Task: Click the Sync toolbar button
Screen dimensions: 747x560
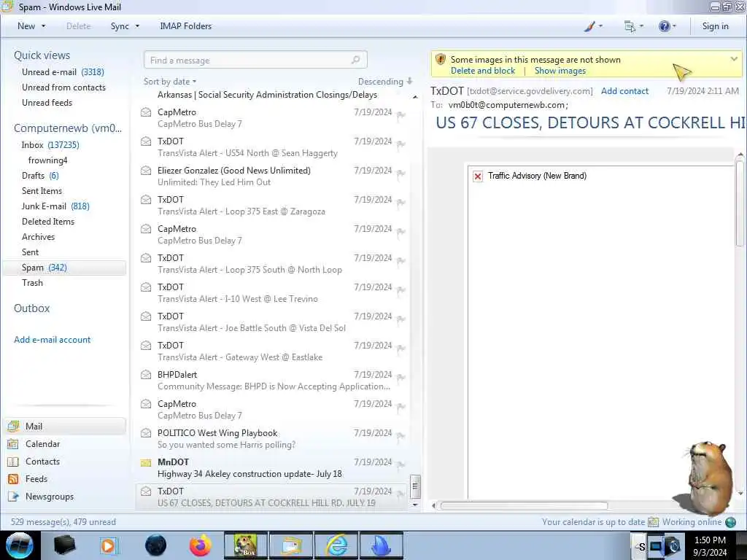Action: click(x=120, y=26)
